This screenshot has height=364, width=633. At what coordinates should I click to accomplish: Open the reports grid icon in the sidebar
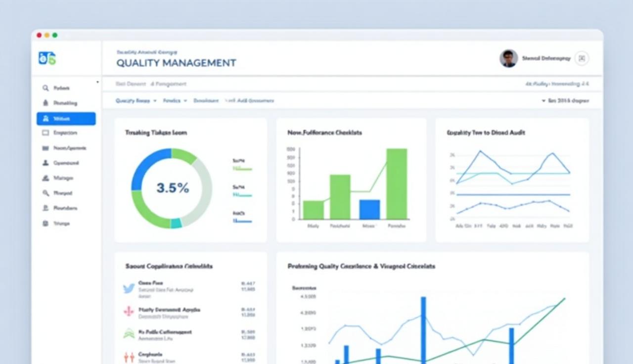tap(45, 148)
